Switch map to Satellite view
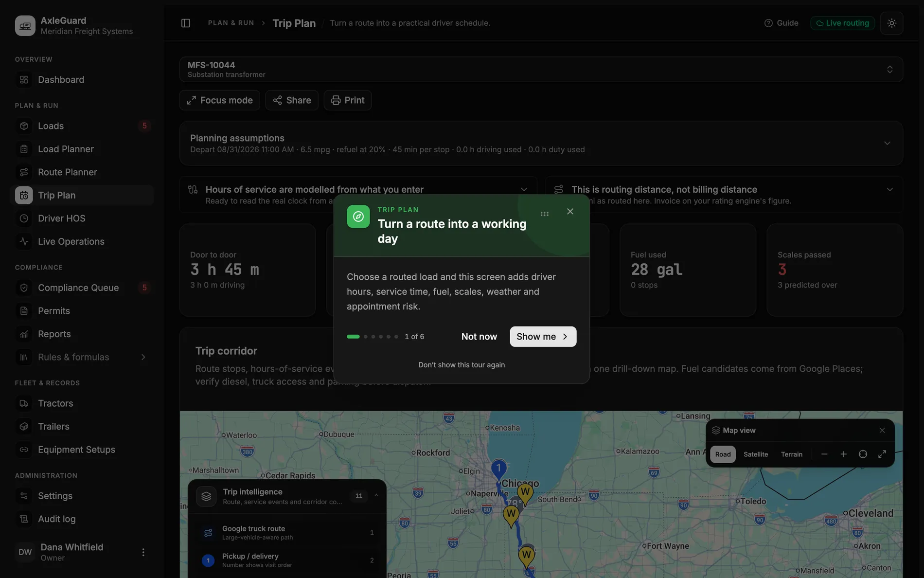Viewport: 924px width, 578px height. 756,454
